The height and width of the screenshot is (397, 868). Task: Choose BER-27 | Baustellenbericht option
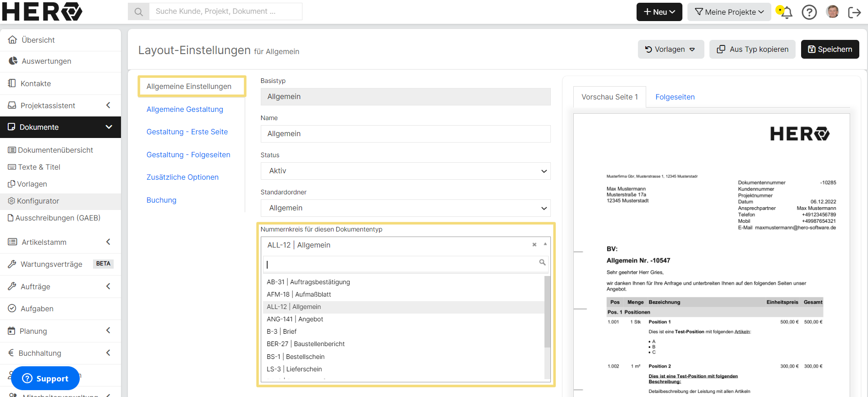pyautogui.click(x=402, y=344)
